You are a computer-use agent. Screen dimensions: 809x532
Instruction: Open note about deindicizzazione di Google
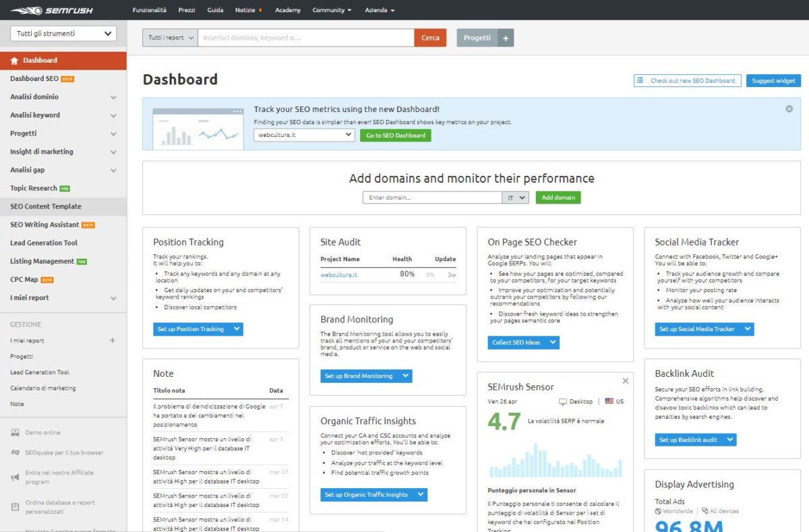point(210,415)
